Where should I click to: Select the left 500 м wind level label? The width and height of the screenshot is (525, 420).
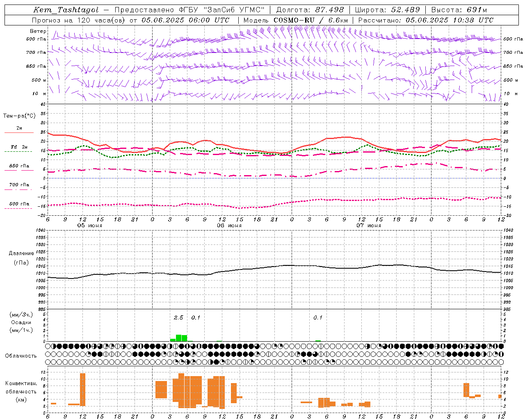(39, 80)
